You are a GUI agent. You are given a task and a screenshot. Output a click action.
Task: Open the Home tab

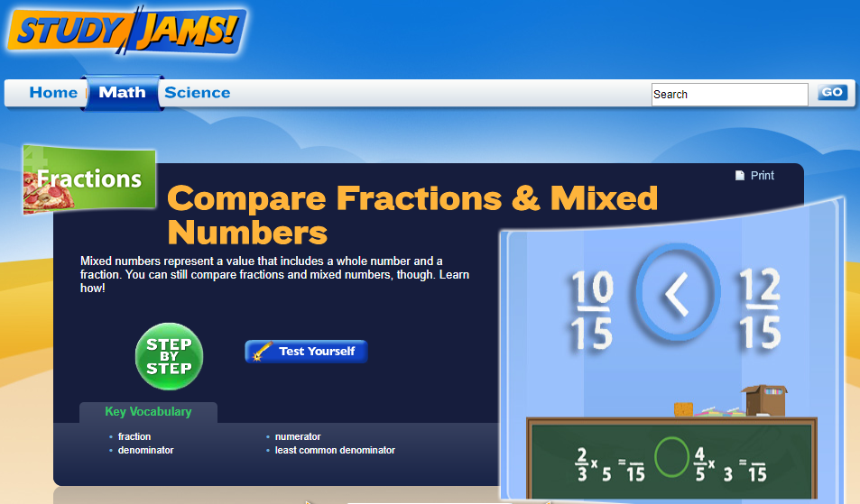click(53, 93)
